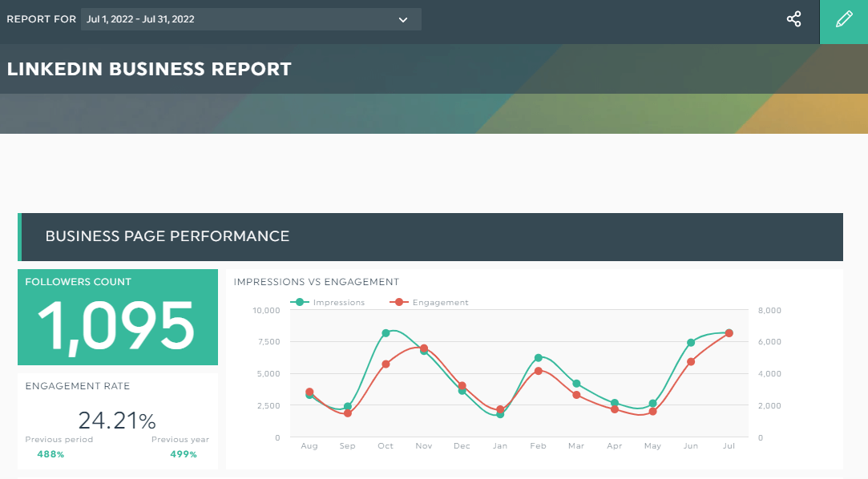Click the Oct engagement data point

coord(386,364)
